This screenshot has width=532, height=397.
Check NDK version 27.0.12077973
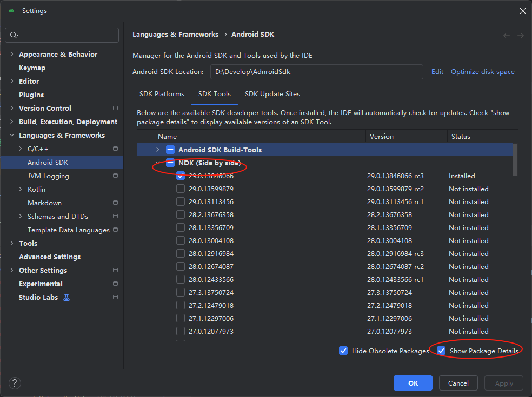[181, 331]
